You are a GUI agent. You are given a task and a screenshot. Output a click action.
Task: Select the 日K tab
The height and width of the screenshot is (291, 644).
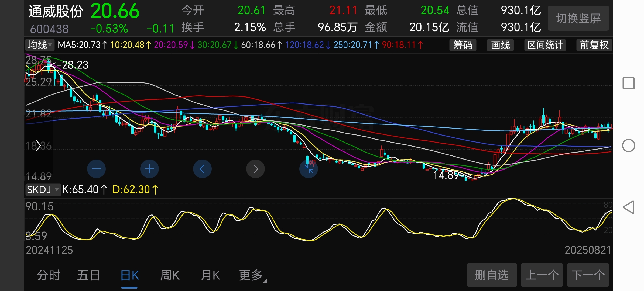tap(129, 275)
